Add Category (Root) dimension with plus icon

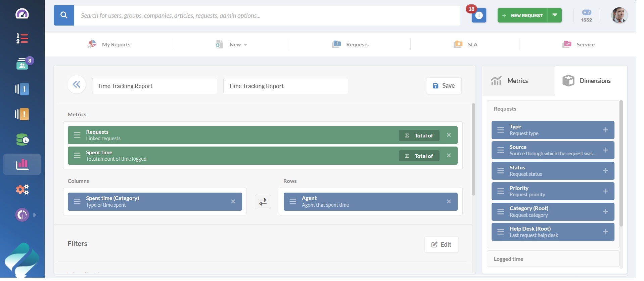pyautogui.click(x=605, y=212)
